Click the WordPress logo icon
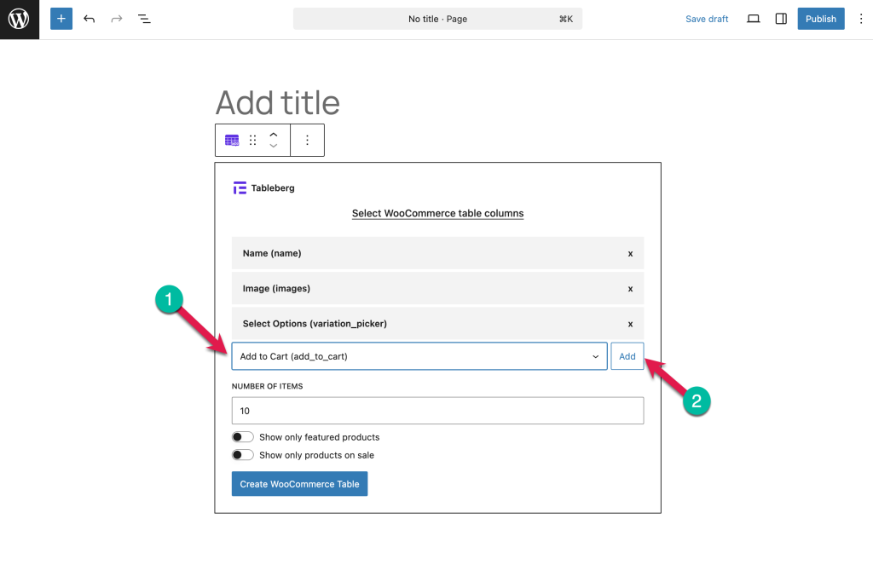The width and height of the screenshot is (873, 588). click(x=19, y=19)
